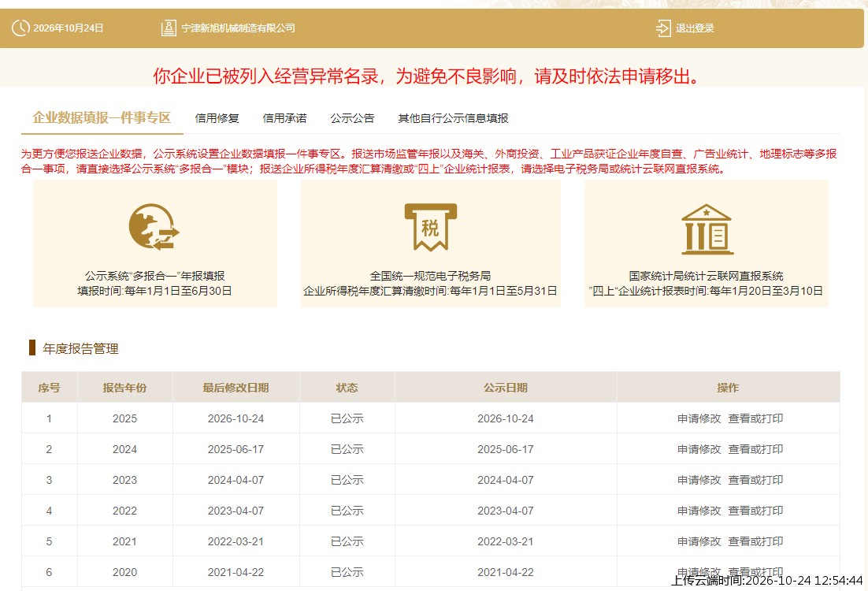The width and height of the screenshot is (868, 591).
Task: Click 申请修改 for the 2021 report
Action: coord(699,541)
